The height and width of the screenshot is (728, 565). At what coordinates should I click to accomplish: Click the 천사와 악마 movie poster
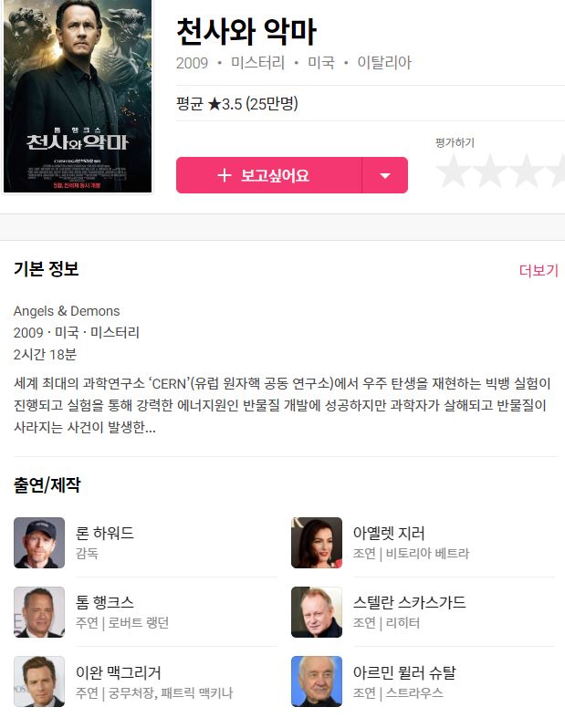click(78, 96)
